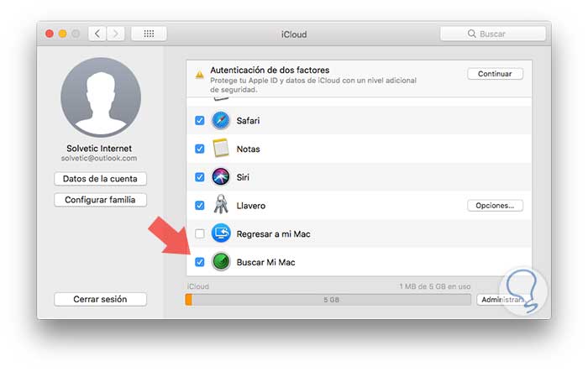Click the Siri label text

pyautogui.click(x=243, y=177)
